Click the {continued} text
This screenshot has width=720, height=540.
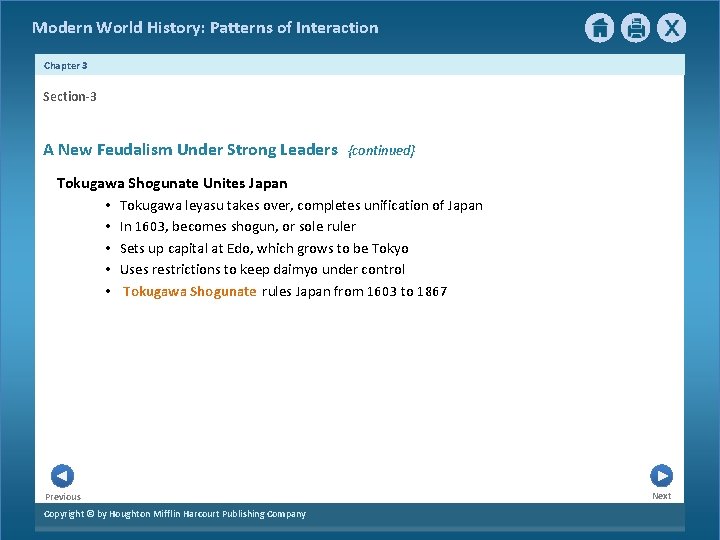382,151
